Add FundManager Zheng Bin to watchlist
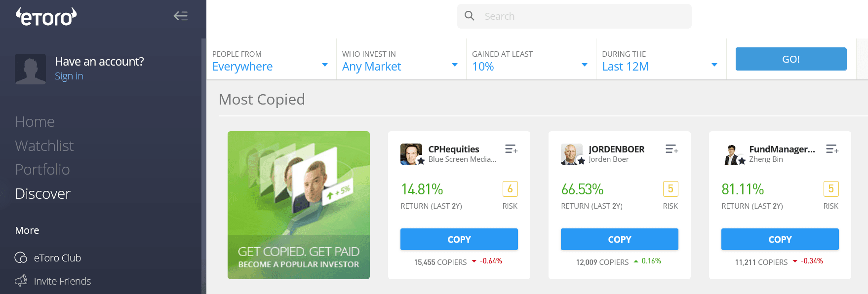 click(x=832, y=149)
